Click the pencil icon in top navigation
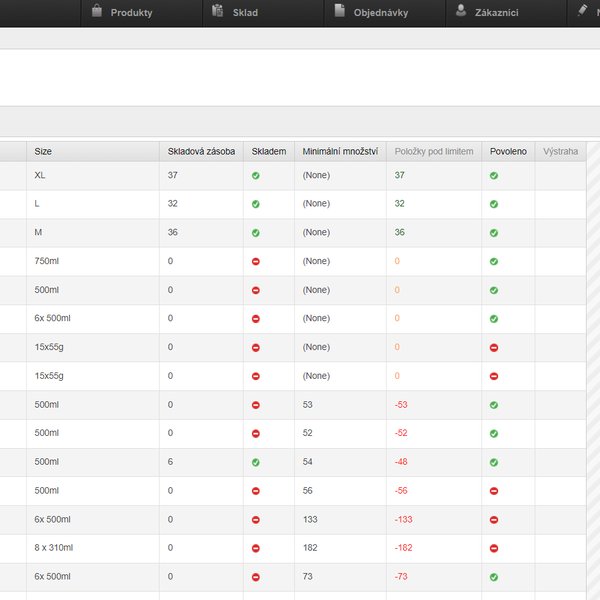Image resolution: width=600 pixels, height=600 pixels. click(x=583, y=12)
